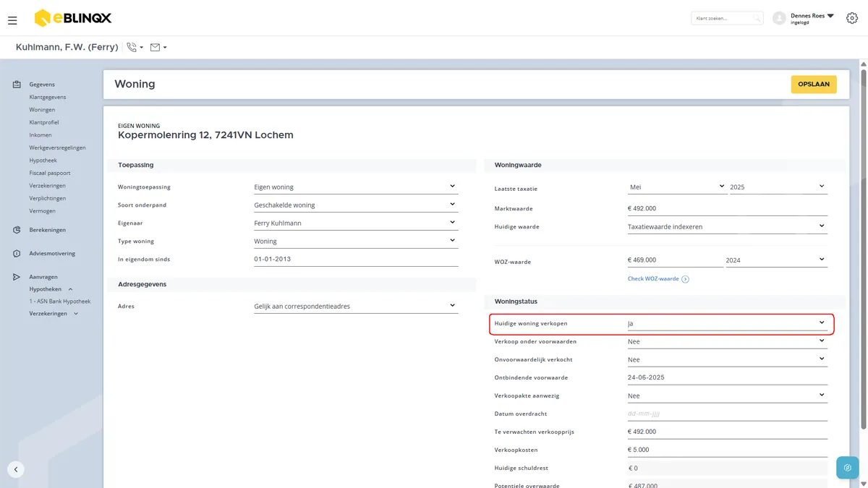This screenshot has width=868, height=488.
Task: Click the Gegevens section icon
Action: tap(17, 85)
